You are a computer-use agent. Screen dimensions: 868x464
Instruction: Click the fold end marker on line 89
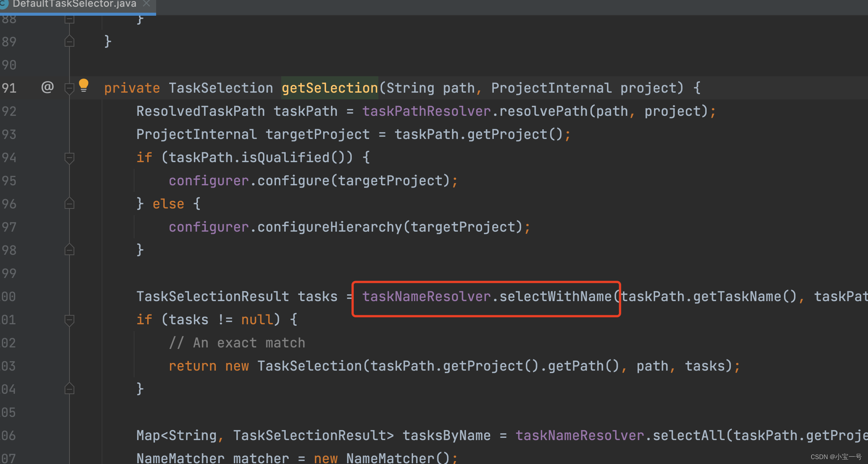click(69, 41)
